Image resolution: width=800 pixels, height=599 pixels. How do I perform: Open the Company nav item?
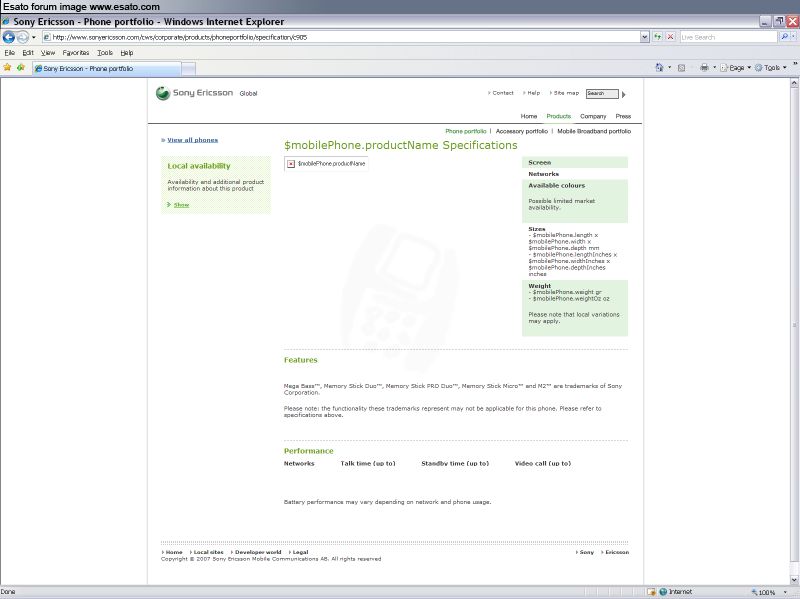593,116
